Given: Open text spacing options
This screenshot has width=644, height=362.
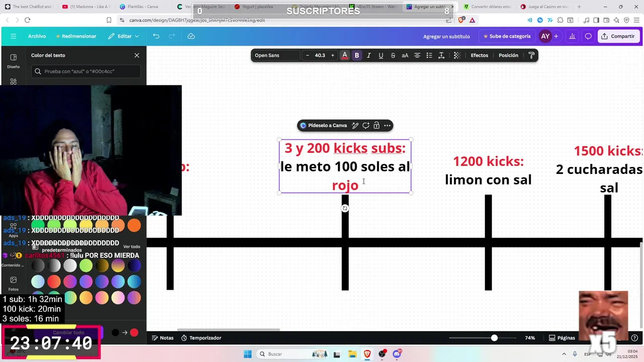Looking at the screenshot, I should 441,55.
